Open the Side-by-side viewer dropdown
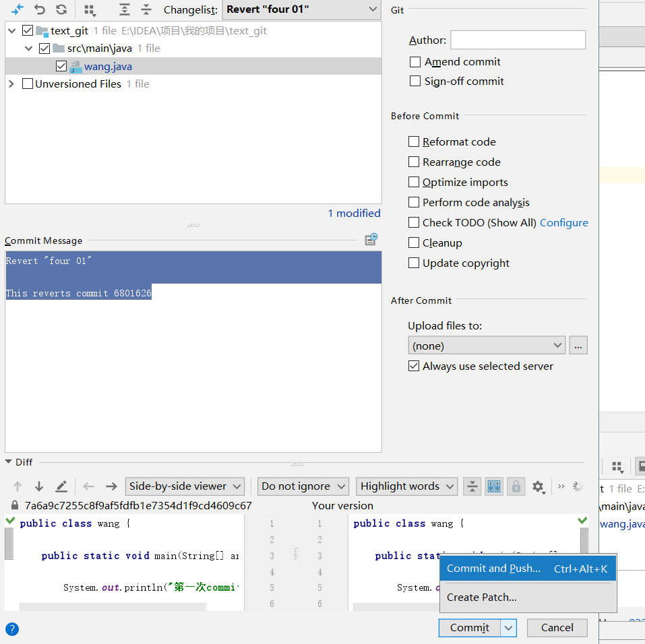 [185, 486]
